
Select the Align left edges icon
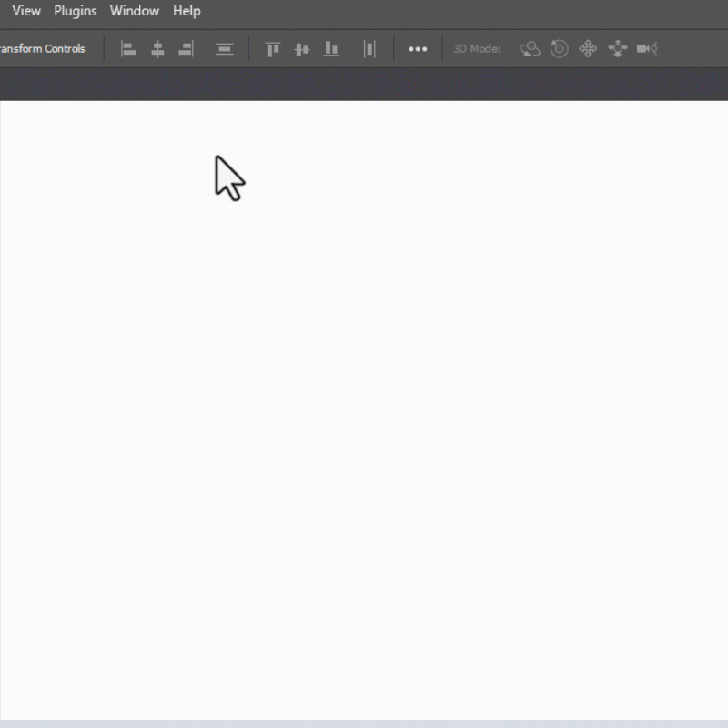point(127,49)
